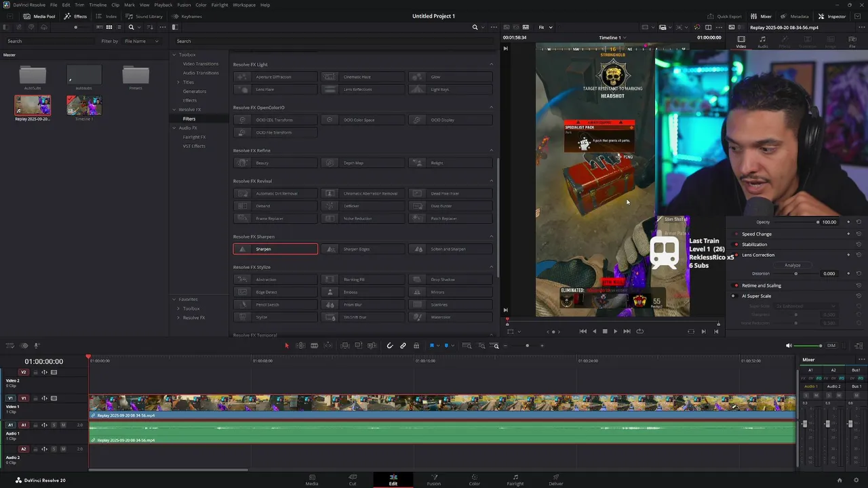Toggle the linked selection chain icon
This screenshot has width=868, height=488.
[x=403, y=346]
